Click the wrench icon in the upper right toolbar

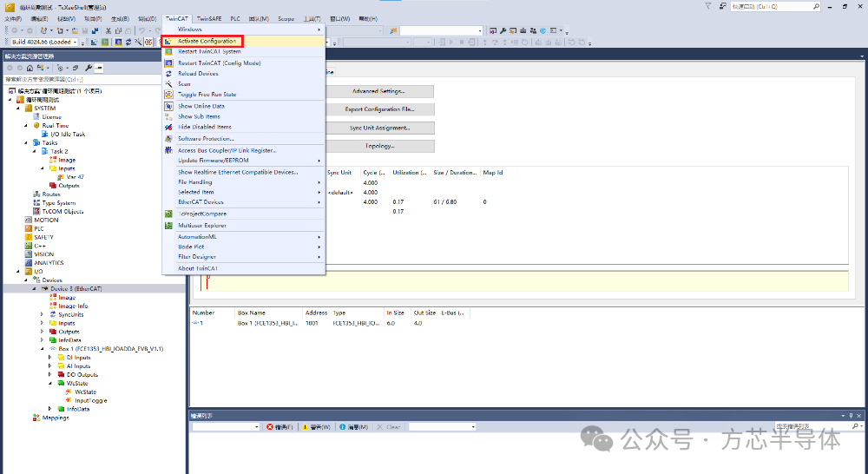503,31
